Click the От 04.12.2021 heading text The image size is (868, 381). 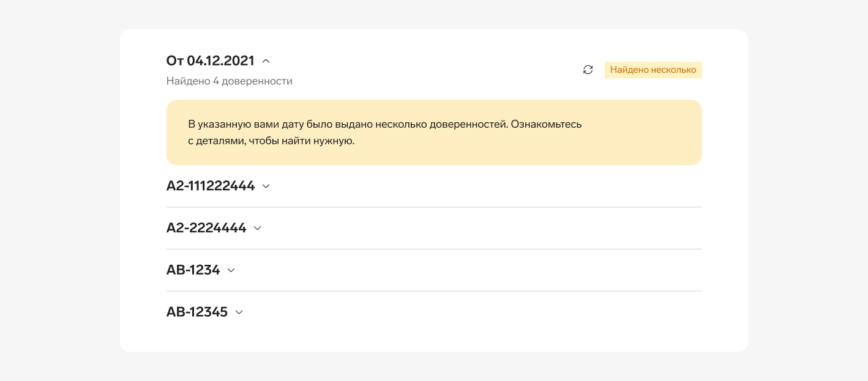(x=210, y=61)
